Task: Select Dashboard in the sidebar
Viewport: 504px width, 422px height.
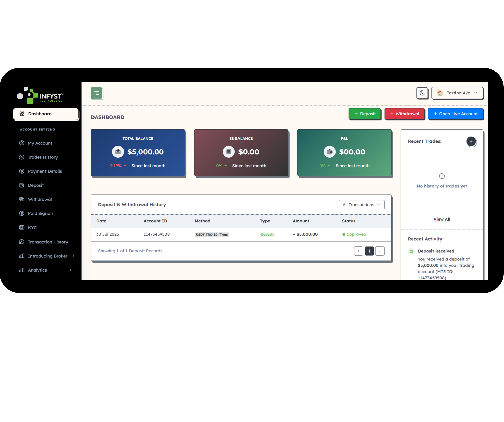Action: click(40, 114)
